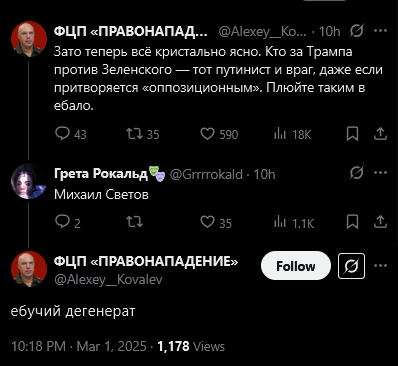
Task: Open the boxed Grok button beside Follow
Action: click(351, 266)
